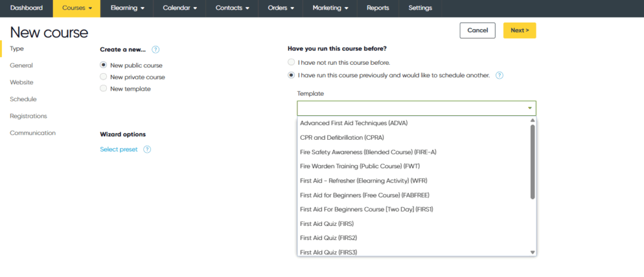This screenshot has width=644, height=277.
Task: Select New public course radio button
Action: pyautogui.click(x=104, y=65)
